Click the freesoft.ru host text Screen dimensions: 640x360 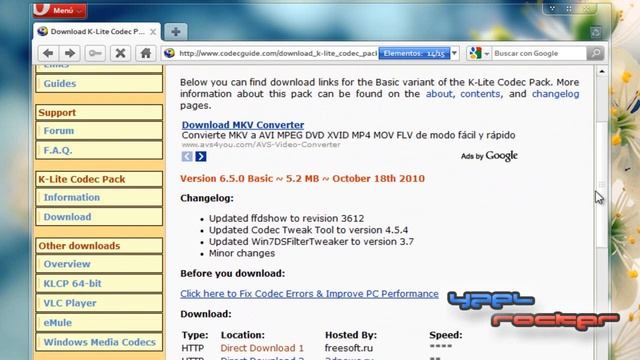pos(349,348)
